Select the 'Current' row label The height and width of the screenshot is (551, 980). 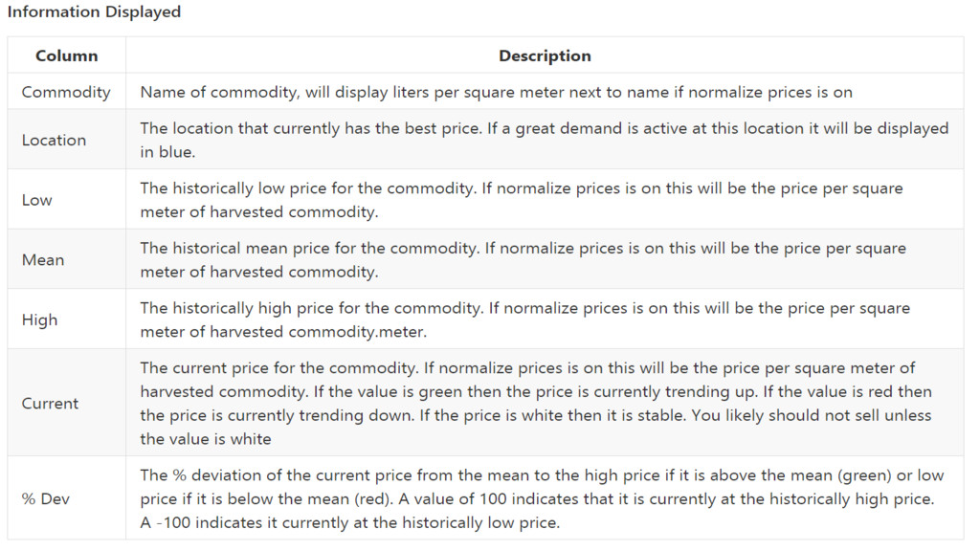click(50, 403)
